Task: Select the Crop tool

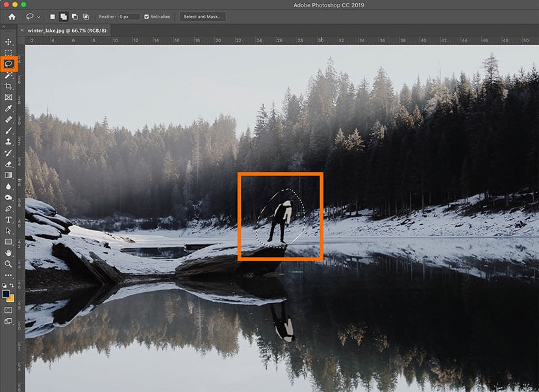Action: 8,86
